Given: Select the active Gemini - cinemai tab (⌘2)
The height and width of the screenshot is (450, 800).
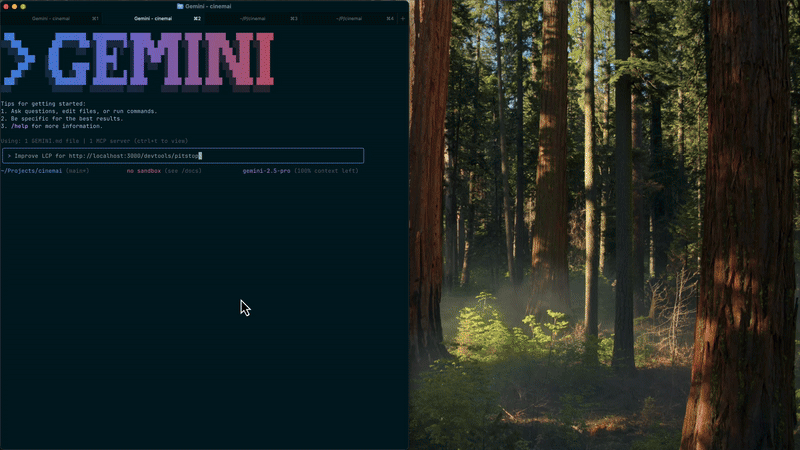Looking at the screenshot, I should pos(153,18).
